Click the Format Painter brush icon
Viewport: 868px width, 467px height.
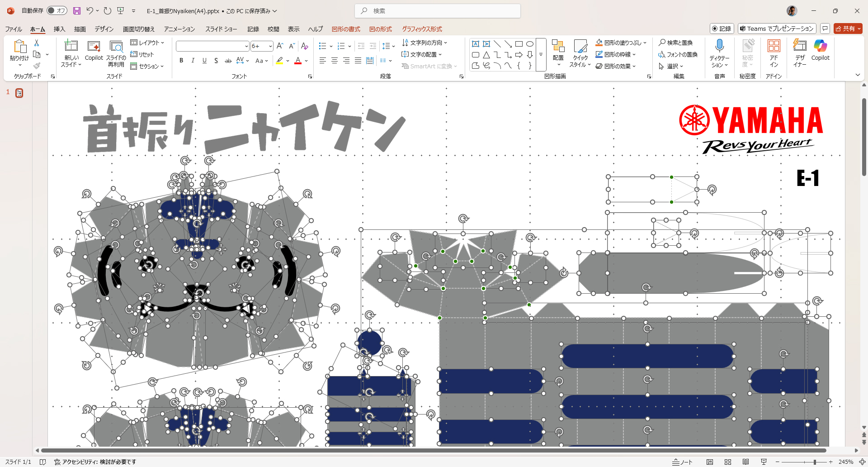(37, 66)
